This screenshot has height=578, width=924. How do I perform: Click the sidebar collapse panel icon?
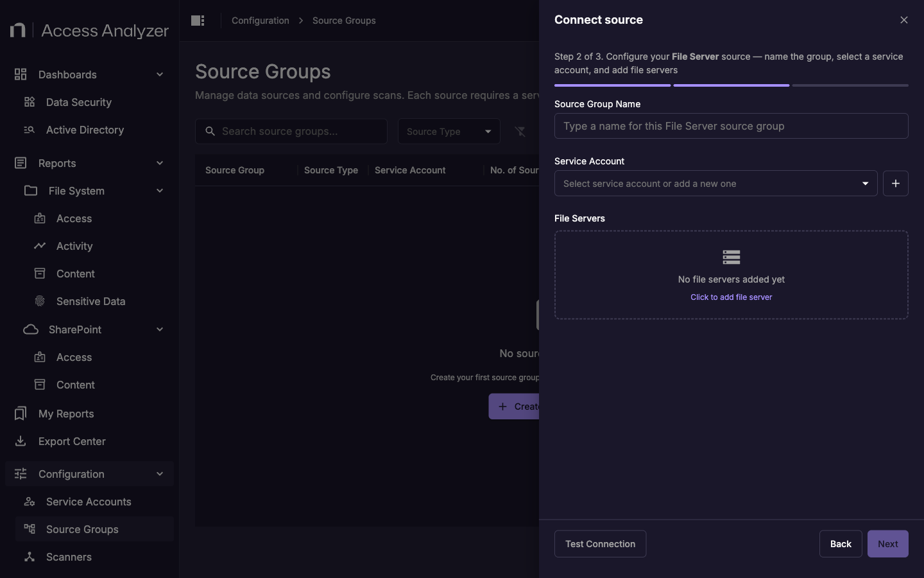[197, 21]
